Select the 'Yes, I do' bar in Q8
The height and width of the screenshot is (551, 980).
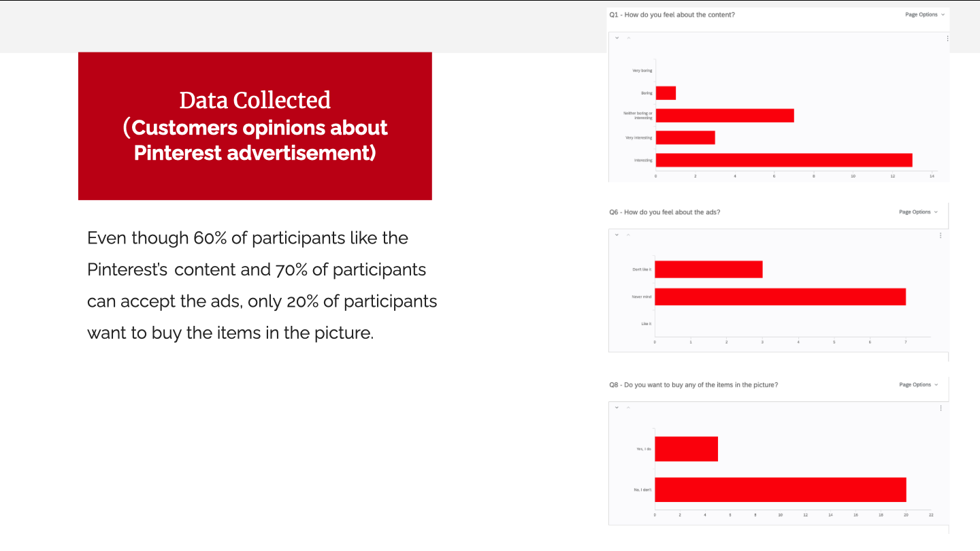[687, 449]
